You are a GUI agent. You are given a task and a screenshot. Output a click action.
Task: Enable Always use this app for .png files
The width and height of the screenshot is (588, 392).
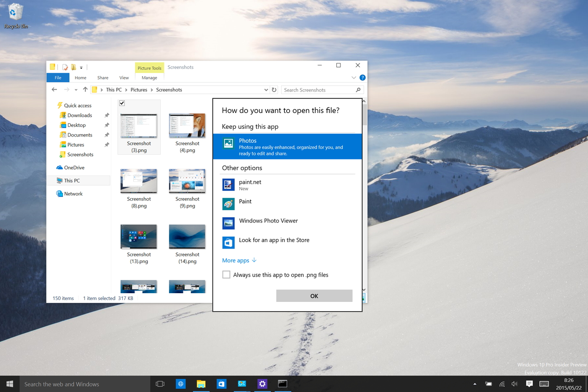[x=226, y=275]
